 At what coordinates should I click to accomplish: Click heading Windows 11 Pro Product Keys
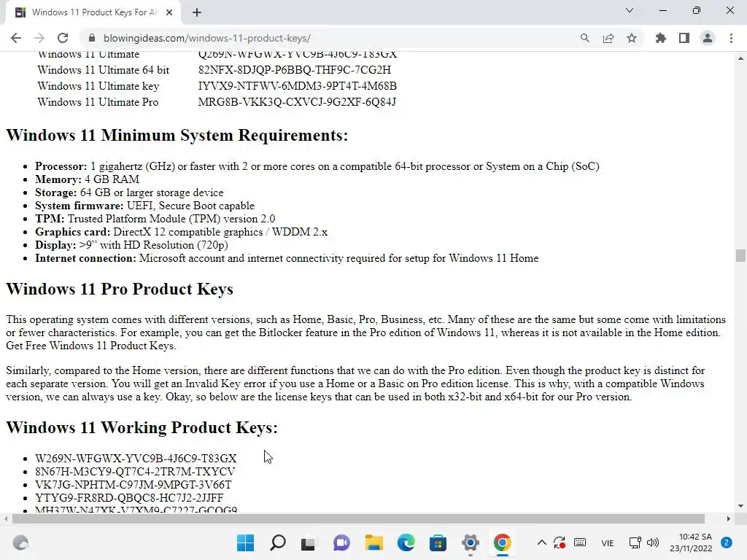click(120, 289)
